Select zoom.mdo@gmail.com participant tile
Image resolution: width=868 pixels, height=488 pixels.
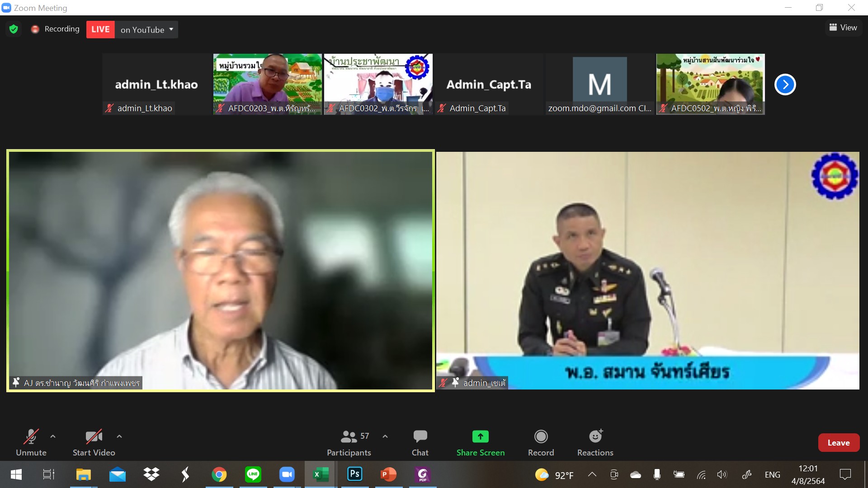tap(600, 84)
